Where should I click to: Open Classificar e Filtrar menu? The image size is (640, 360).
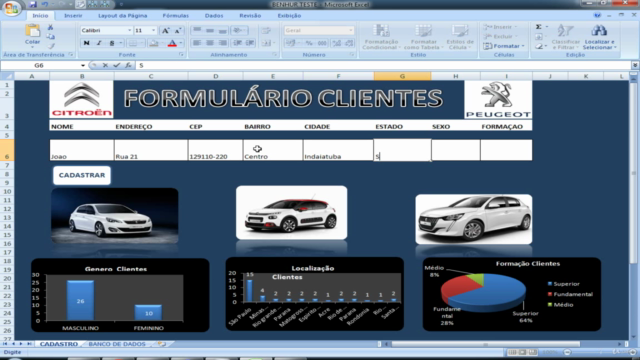coord(565,38)
